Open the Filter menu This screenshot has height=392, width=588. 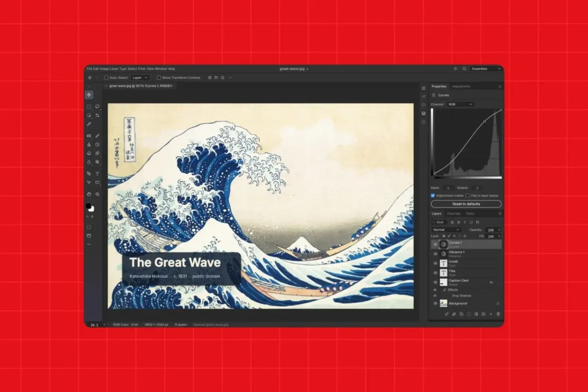pyautogui.click(x=142, y=68)
